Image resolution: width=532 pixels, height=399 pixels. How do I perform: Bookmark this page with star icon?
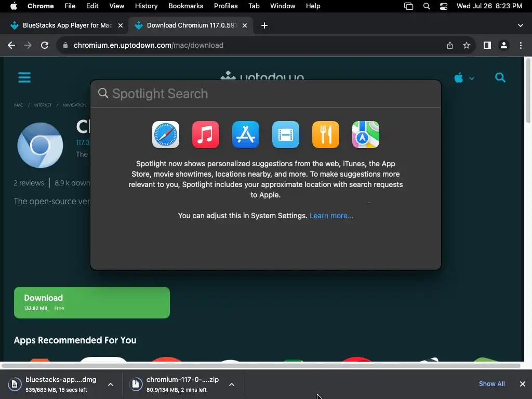click(x=467, y=45)
